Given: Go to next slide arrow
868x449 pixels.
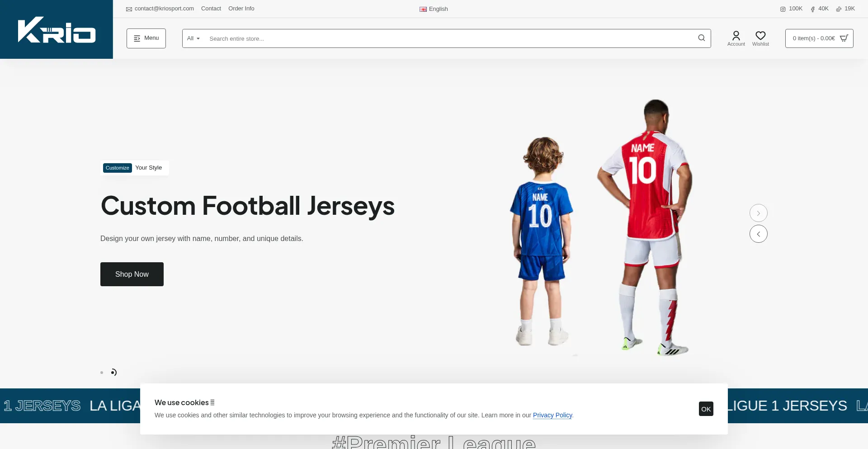Looking at the screenshot, I should click(759, 213).
